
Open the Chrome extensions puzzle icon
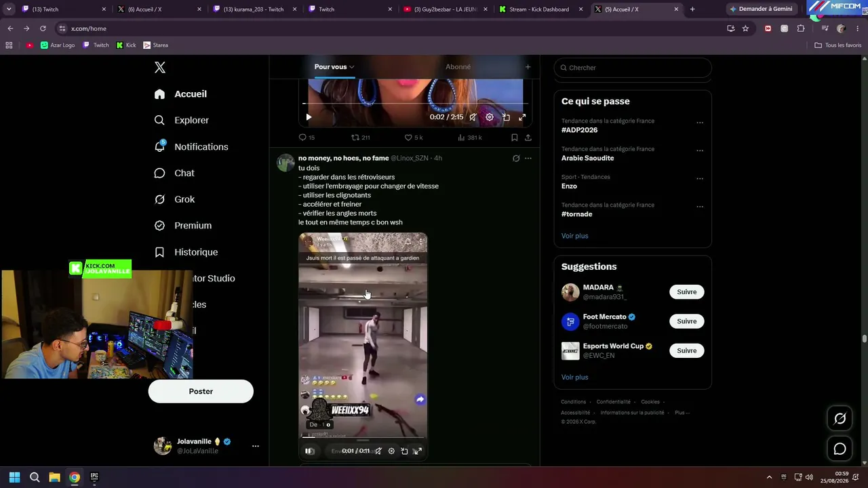(801, 28)
